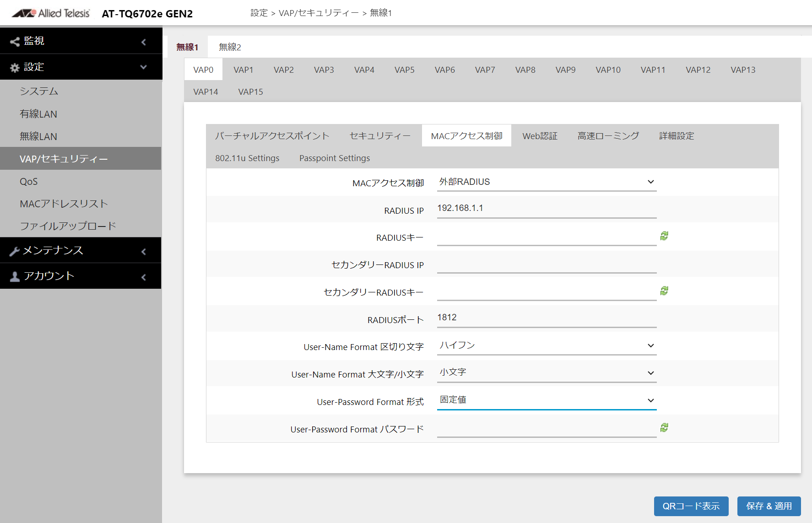Collapse the 設定 menu chevron

[x=144, y=67]
